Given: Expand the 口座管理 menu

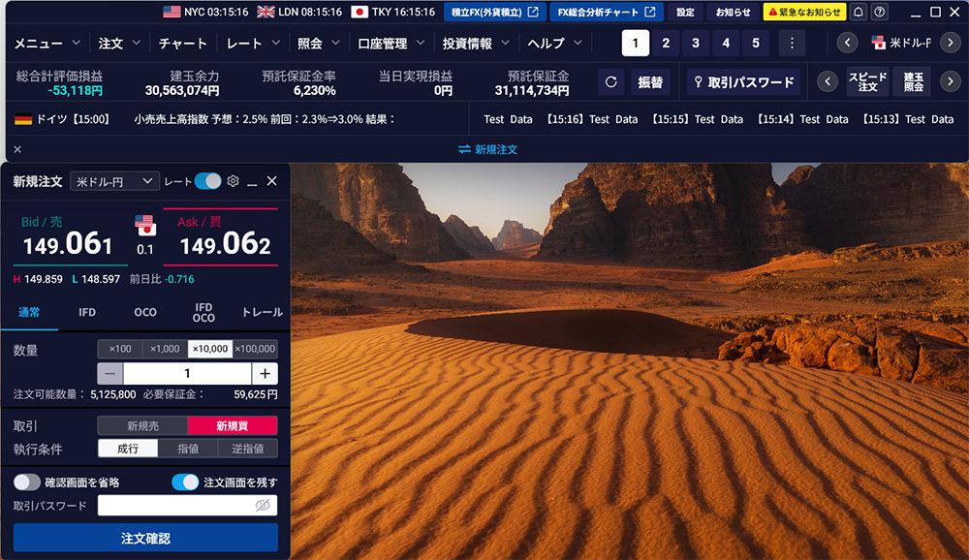Looking at the screenshot, I should [x=391, y=44].
